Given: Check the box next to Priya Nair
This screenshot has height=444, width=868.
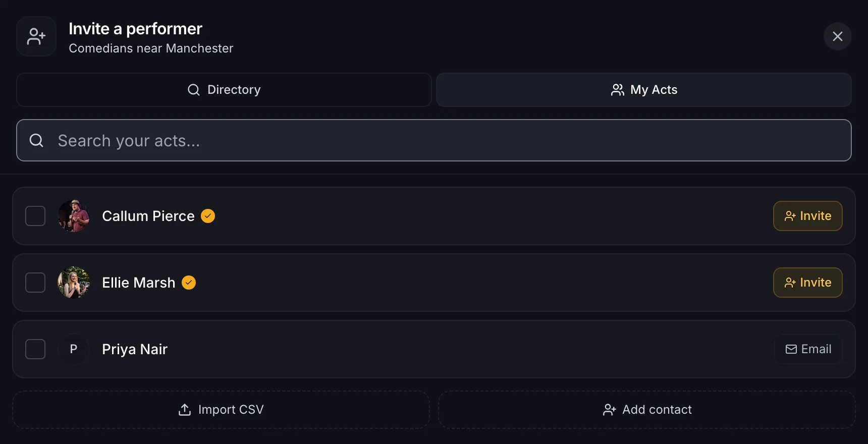Looking at the screenshot, I should click(35, 349).
